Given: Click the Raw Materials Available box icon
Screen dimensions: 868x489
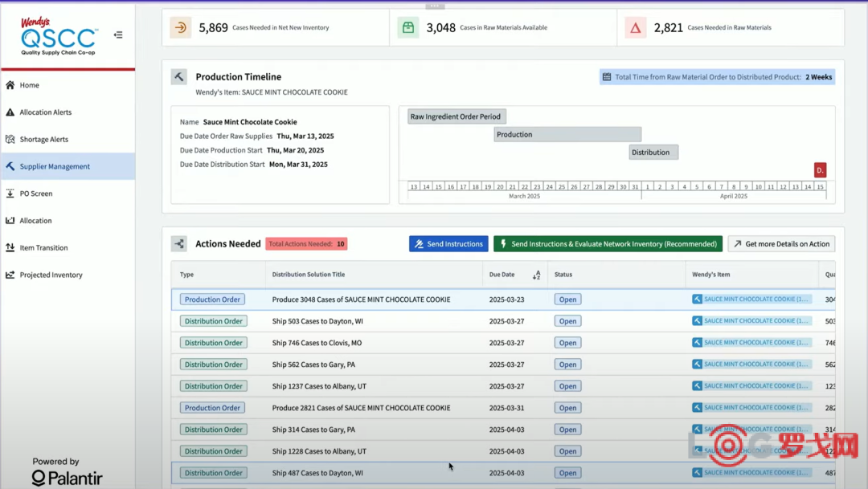Looking at the screenshot, I should pyautogui.click(x=408, y=27).
